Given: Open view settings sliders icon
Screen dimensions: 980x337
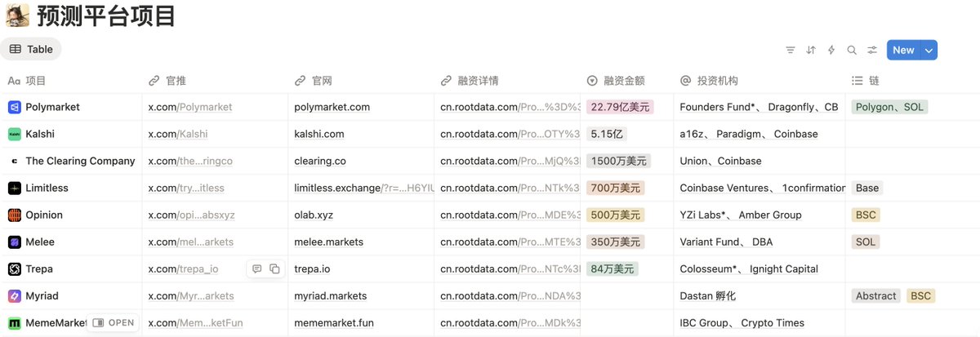Looking at the screenshot, I should pyautogui.click(x=872, y=50).
